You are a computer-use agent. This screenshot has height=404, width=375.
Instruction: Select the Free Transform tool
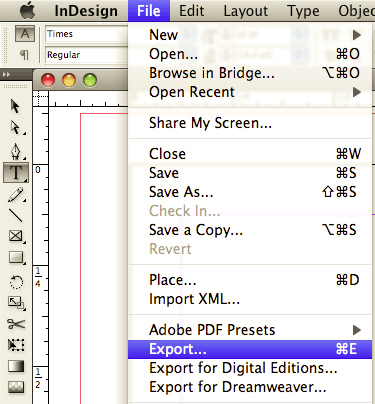coord(16,345)
